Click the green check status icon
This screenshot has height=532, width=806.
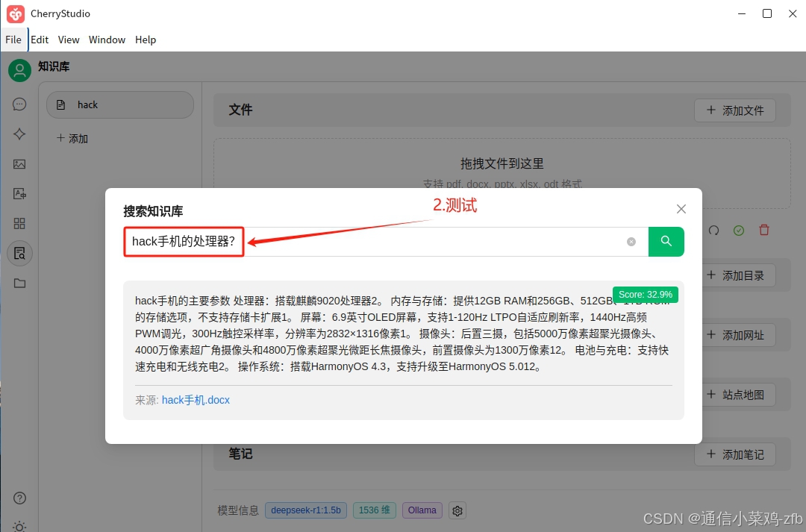tap(739, 231)
